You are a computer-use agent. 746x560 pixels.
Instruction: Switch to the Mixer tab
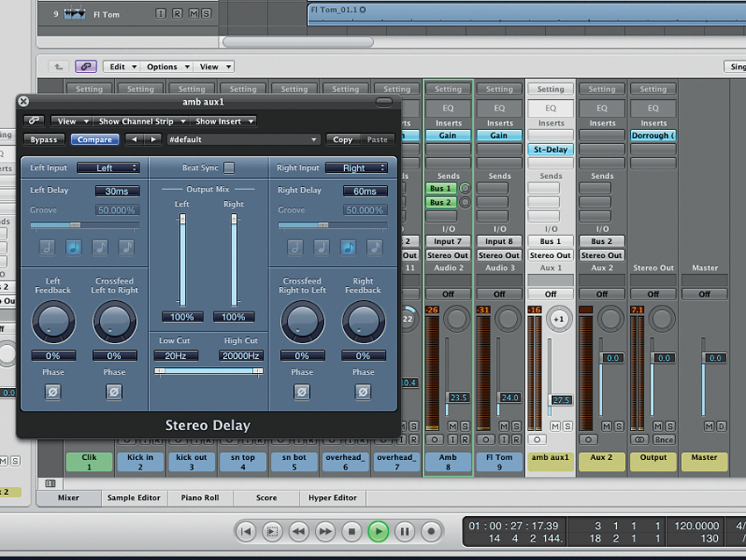[68, 498]
